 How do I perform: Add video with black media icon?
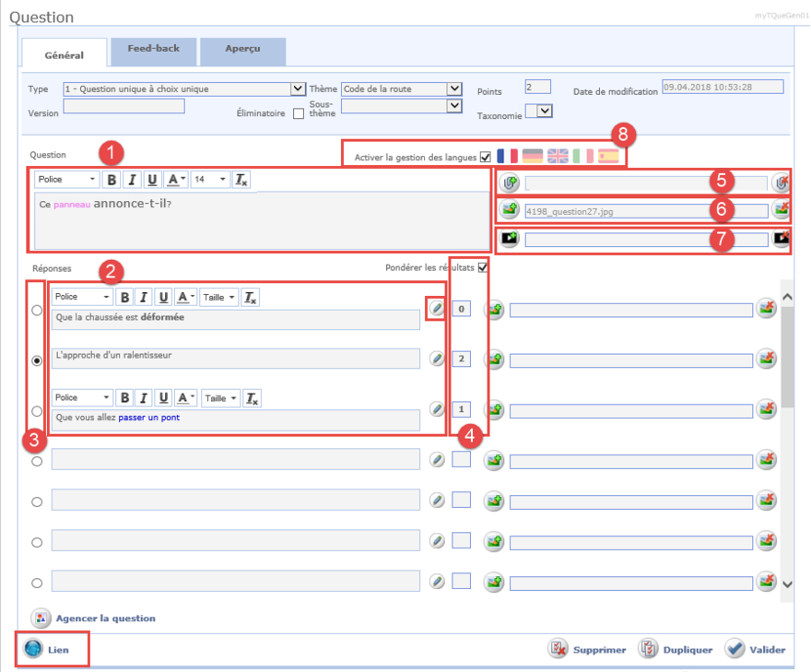510,239
